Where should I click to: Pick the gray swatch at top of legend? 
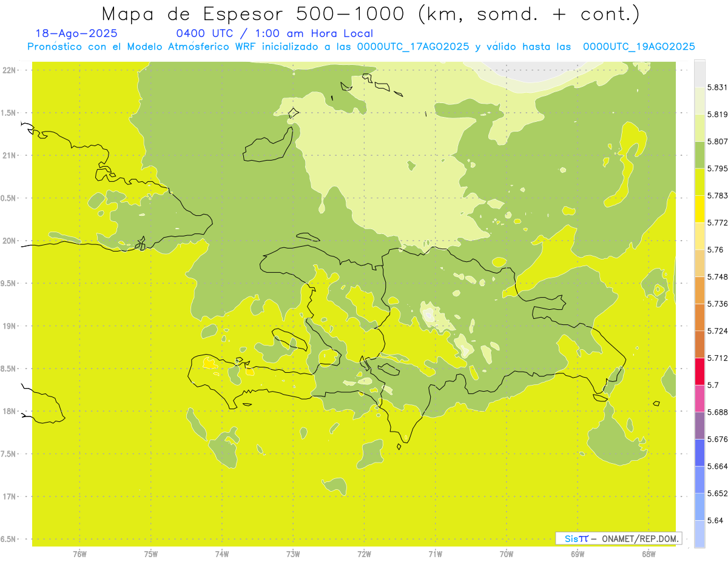(699, 73)
